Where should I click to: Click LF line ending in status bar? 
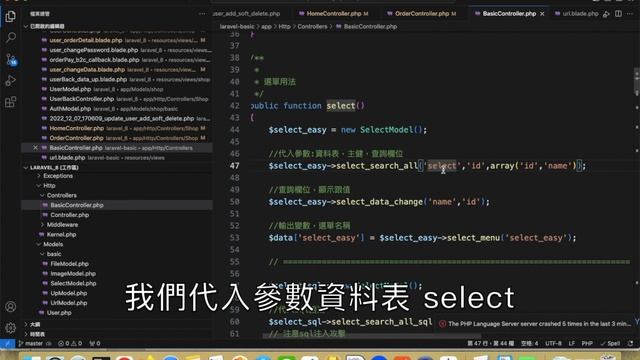pos(571,344)
